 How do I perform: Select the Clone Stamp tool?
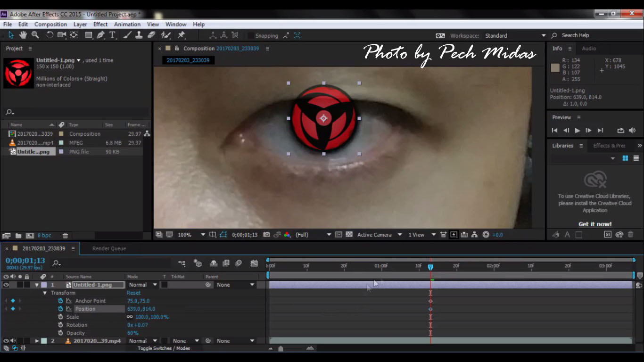click(x=139, y=35)
